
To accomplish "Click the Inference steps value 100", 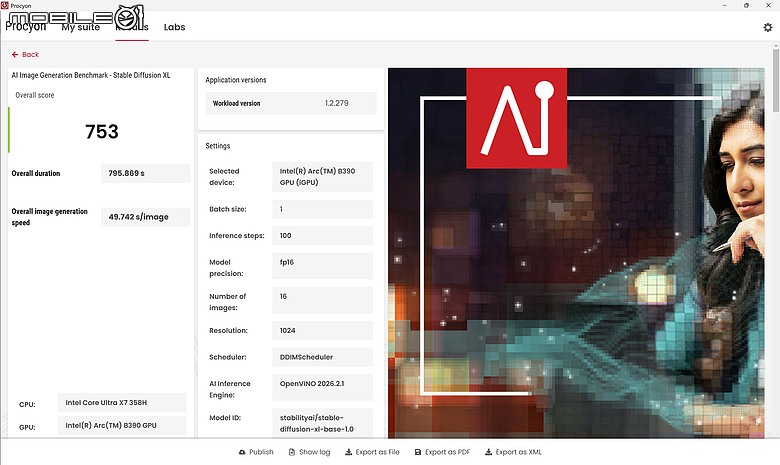I will coord(322,235).
